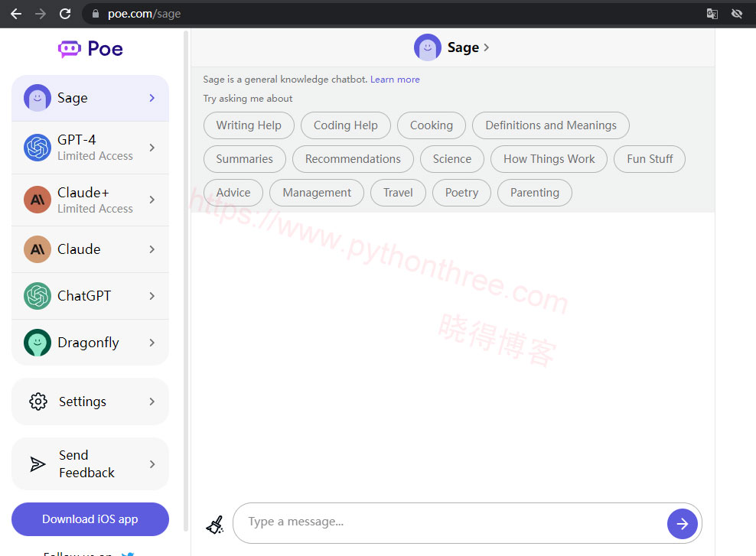Open the Learn more link

pos(395,79)
